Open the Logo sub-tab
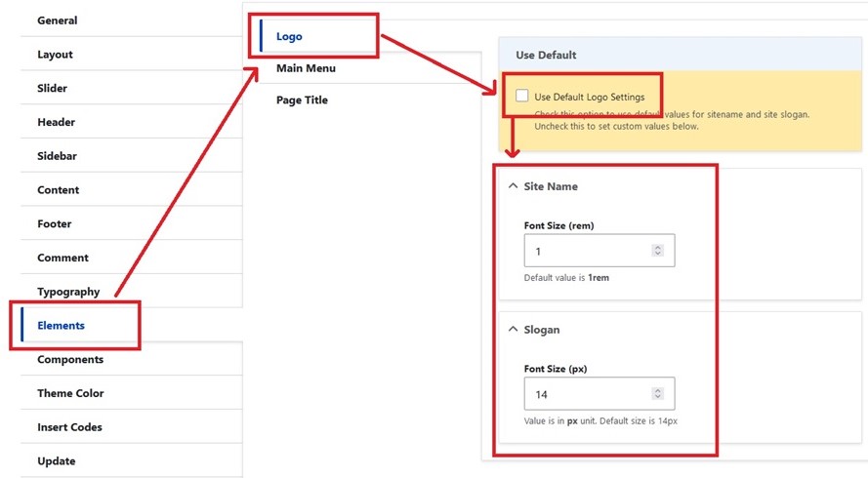868x478 pixels. tap(290, 36)
